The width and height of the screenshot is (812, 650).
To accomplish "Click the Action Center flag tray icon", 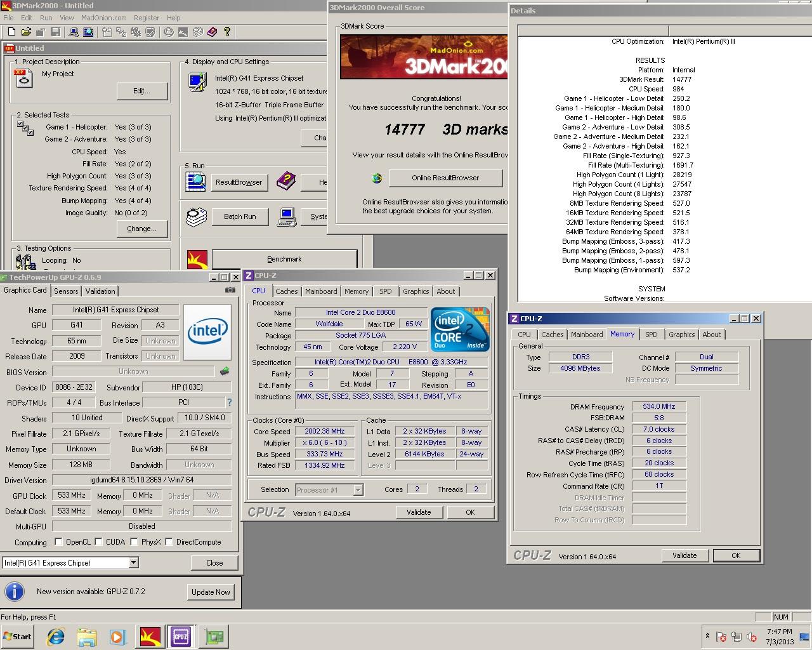I will click(x=722, y=637).
